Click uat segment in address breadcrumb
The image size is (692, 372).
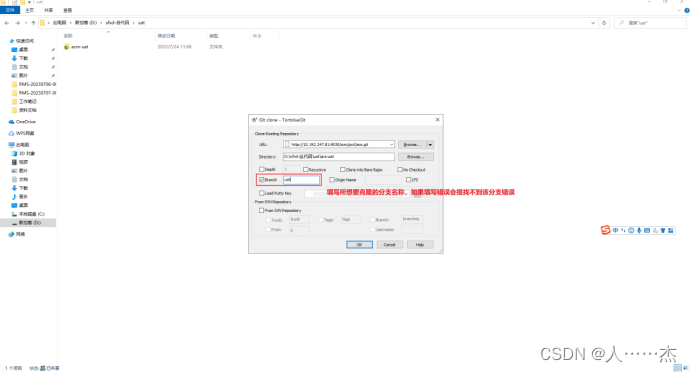click(x=141, y=23)
